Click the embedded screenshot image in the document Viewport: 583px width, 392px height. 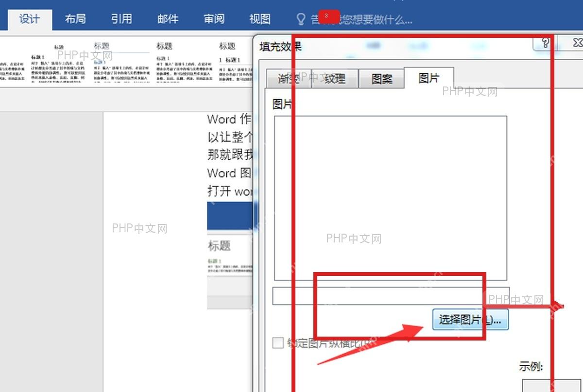(x=230, y=255)
